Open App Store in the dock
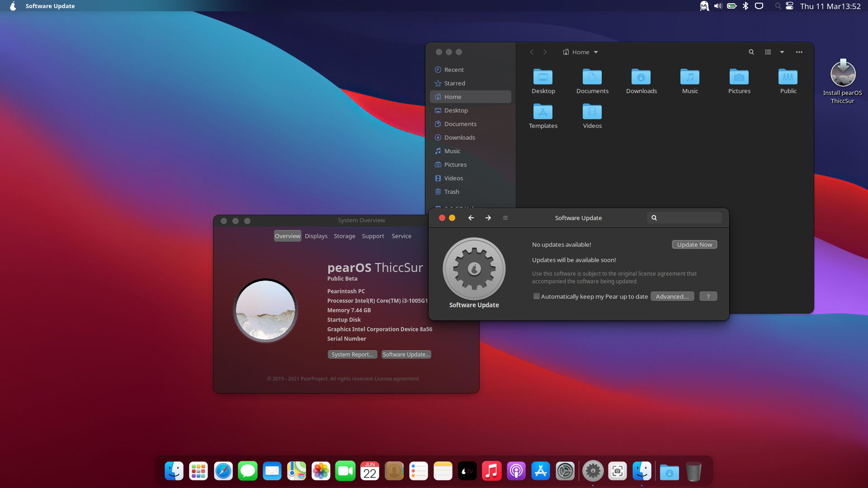Image resolution: width=868 pixels, height=488 pixels. (541, 471)
